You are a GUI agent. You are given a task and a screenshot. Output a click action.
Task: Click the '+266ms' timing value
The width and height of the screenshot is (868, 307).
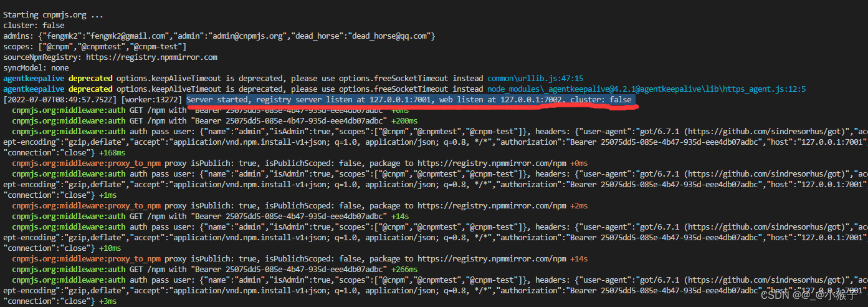pyautogui.click(x=404, y=270)
